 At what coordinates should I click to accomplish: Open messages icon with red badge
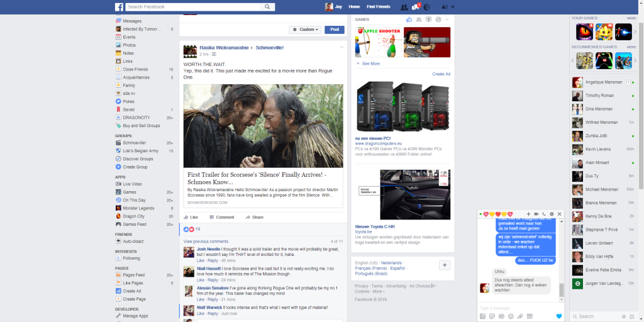(415, 7)
